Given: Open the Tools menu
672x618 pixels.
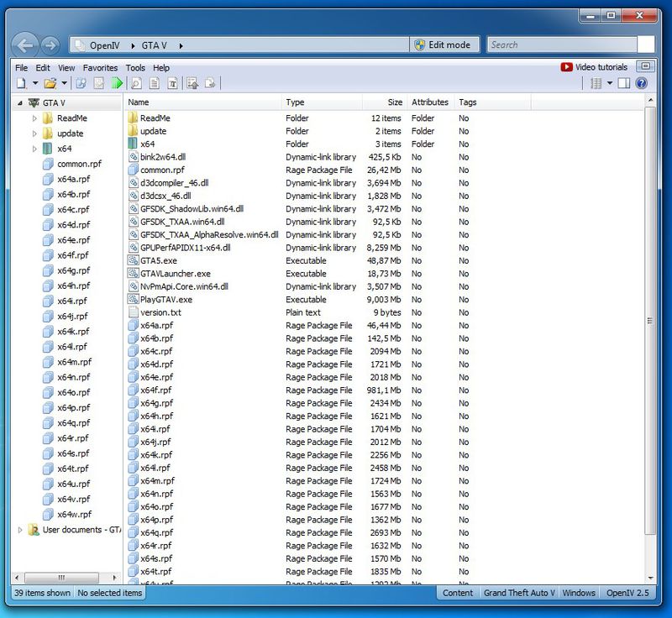Looking at the screenshot, I should coord(135,68).
